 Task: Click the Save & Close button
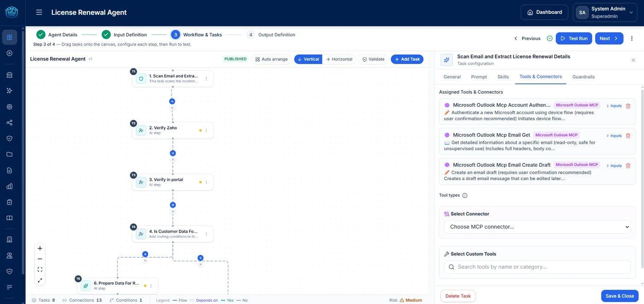[x=620, y=296]
